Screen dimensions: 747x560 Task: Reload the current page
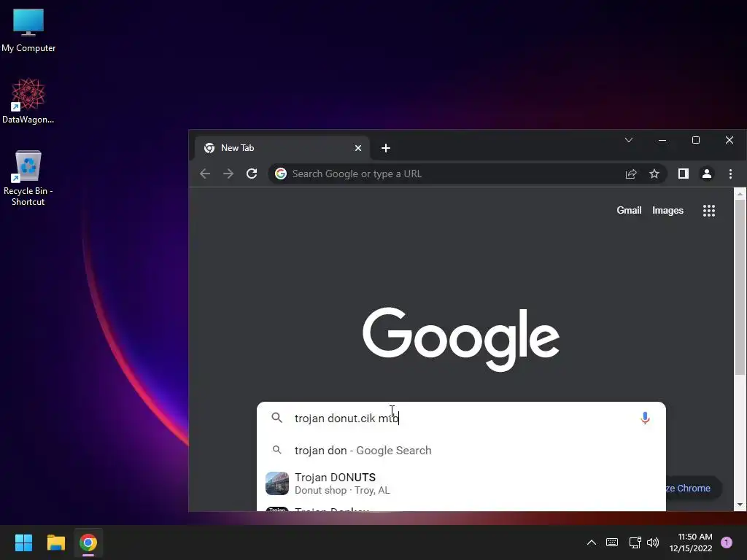252,174
